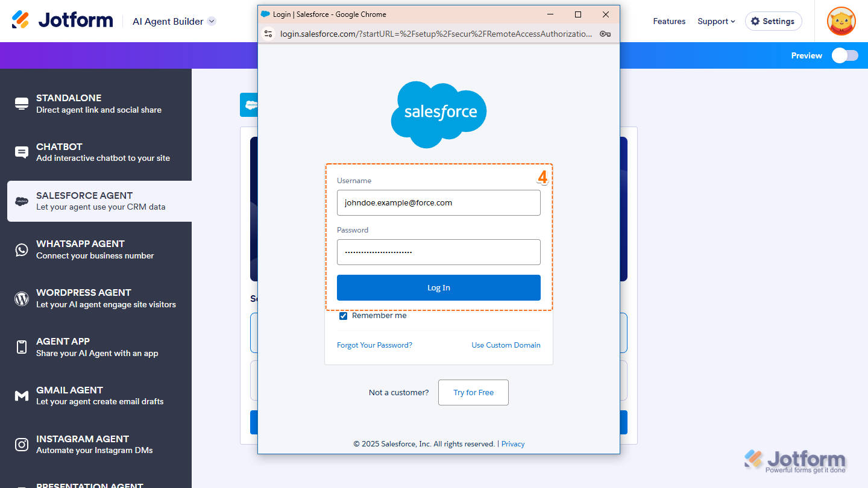This screenshot has height=488, width=868.
Task: Click the Username input field
Action: point(438,203)
